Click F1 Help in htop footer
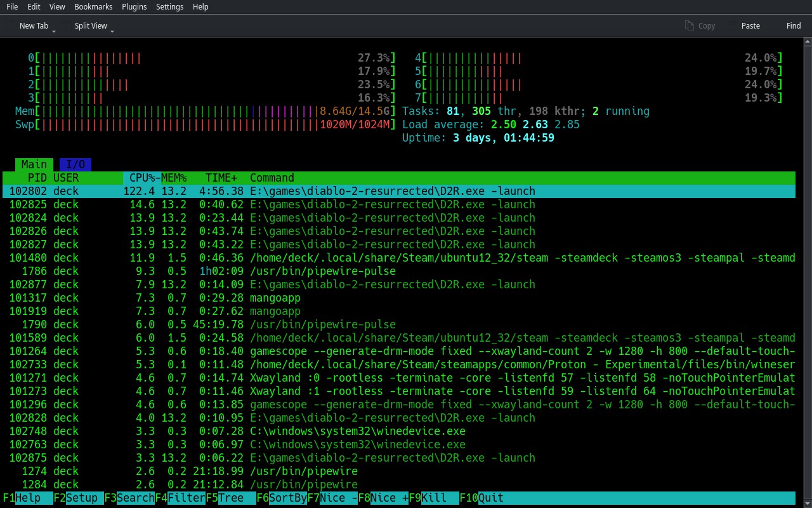The height and width of the screenshot is (508, 812). (x=28, y=498)
